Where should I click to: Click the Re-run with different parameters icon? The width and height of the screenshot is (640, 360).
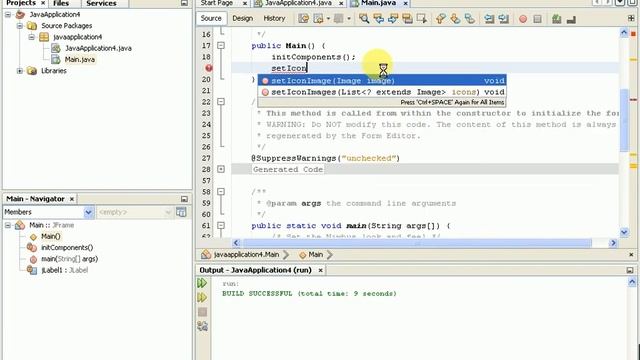pos(202,298)
